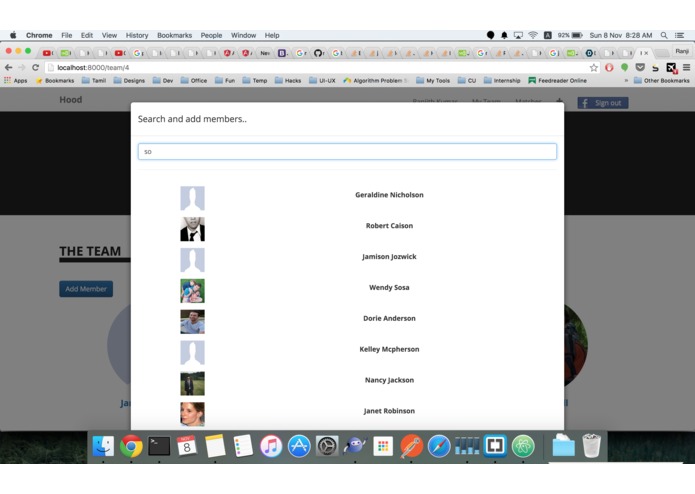
Task: Click Wendy Sosa's profile photo
Action: pos(192,291)
